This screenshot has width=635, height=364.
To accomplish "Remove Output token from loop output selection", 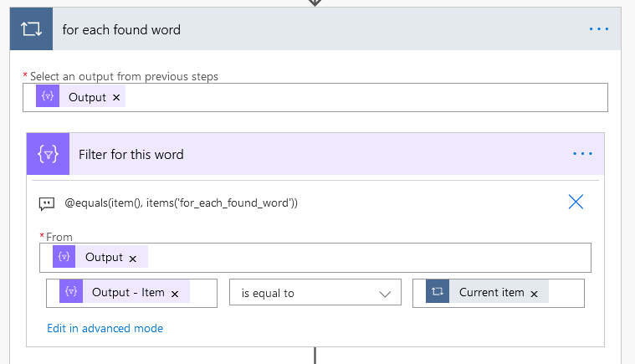I will coord(116,98).
